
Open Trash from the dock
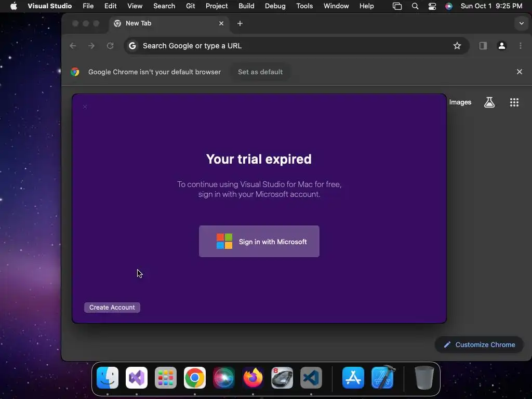pos(424,378)
